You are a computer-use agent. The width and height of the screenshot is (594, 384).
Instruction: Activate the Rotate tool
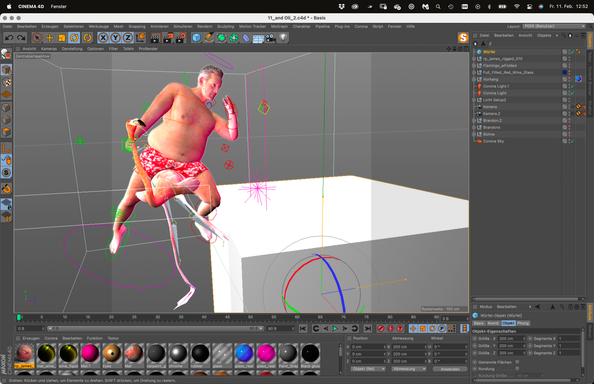click(74, 37)
